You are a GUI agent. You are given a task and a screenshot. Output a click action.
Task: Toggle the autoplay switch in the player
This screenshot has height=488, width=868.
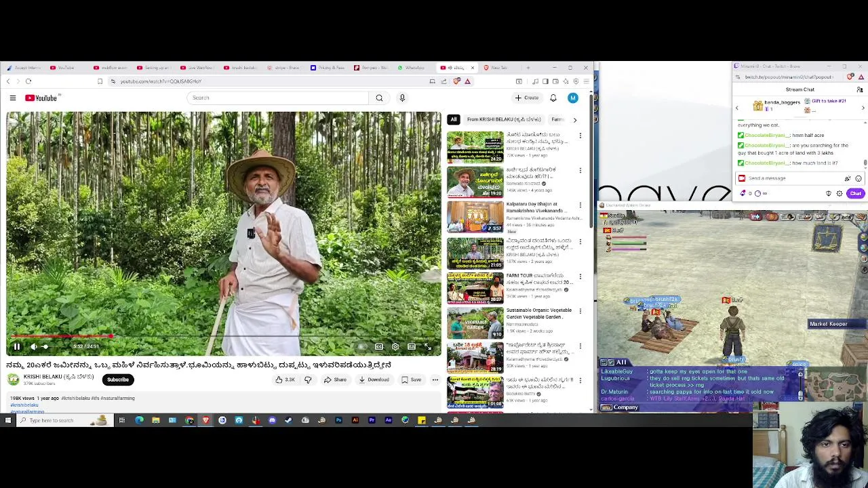coord(361,346)
